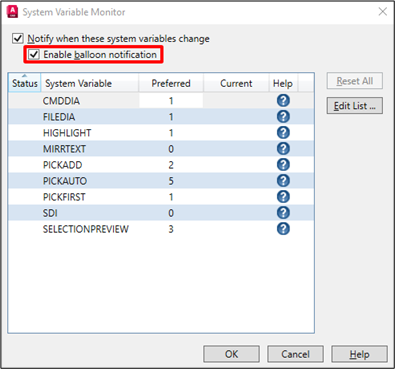Select the CMDDIA row name
Viewport: 395px width, 369px height.
click(61, 101)
